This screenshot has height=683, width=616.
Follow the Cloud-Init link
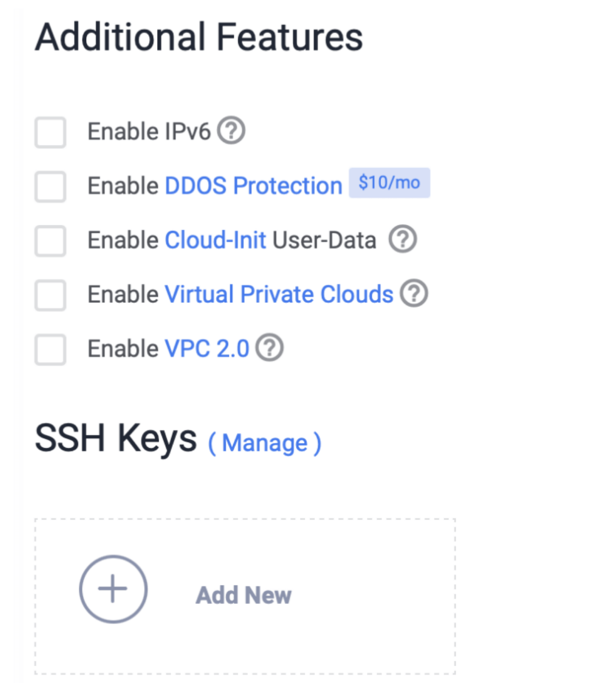pos(215,240)
